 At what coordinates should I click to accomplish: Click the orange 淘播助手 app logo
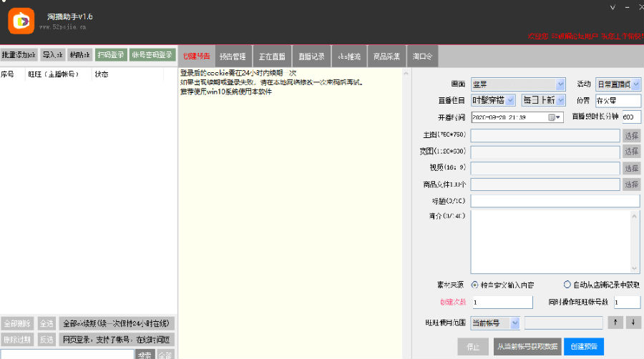pyautogui.click(x=21, y=21)
